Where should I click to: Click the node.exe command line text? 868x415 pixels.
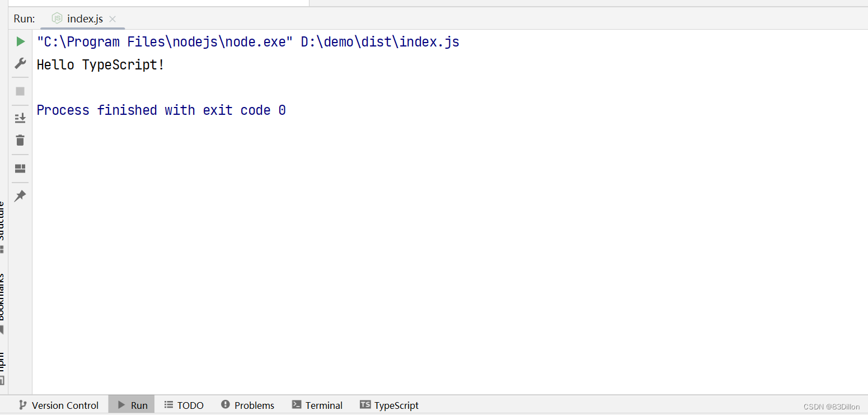coord(248,42)
